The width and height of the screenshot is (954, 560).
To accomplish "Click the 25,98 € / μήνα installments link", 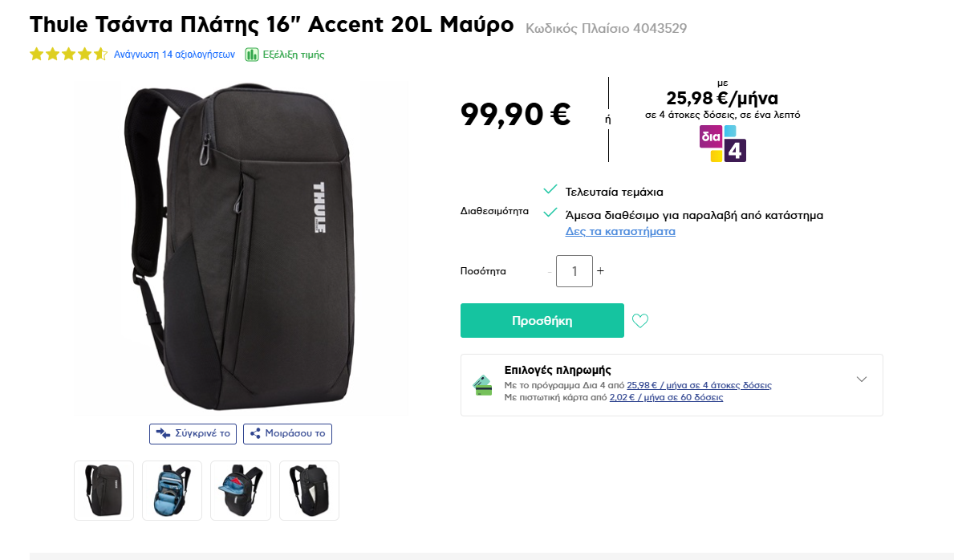I will [699, 385].
